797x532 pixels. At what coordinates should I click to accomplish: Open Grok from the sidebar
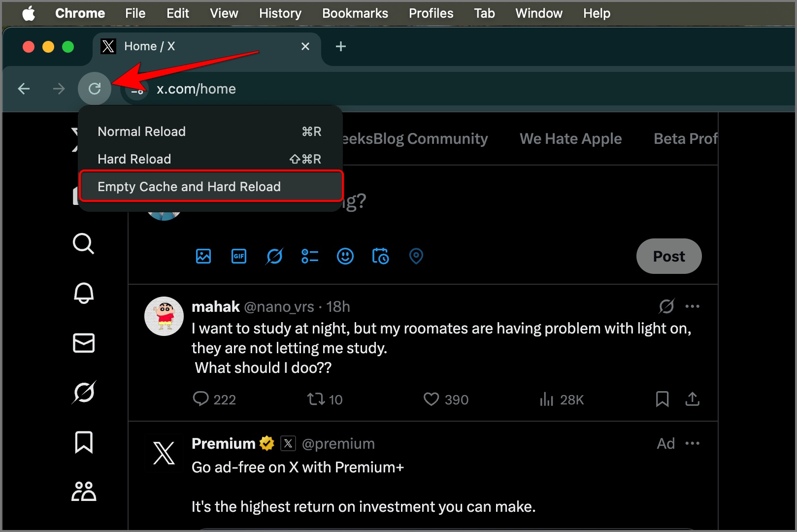pyautogui.click(x=84, y=393)
